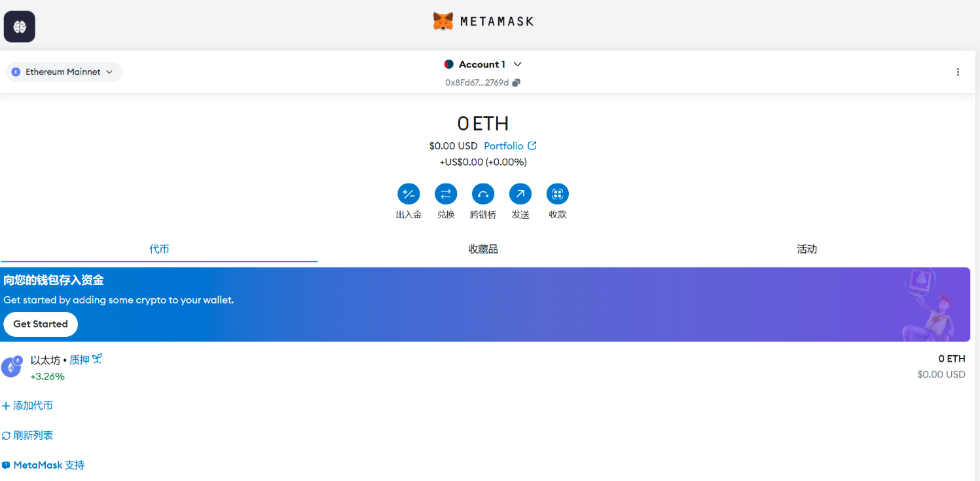Open the three-dot account options menu

click(x=958, y=72)
